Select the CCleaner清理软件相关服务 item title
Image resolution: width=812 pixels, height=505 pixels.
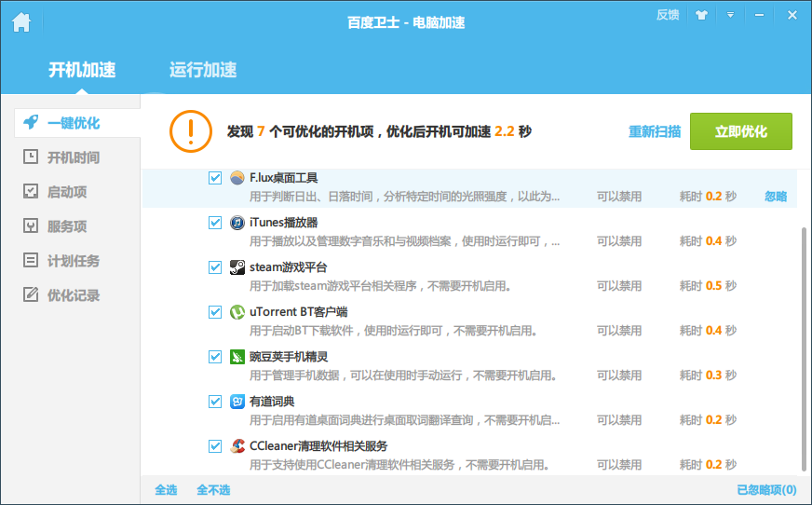click(x=318, y=446)
